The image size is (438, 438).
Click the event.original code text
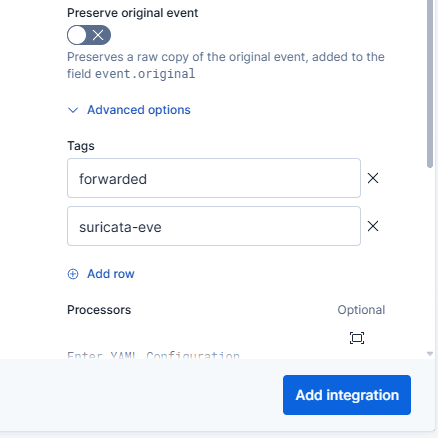coord(145,74)
